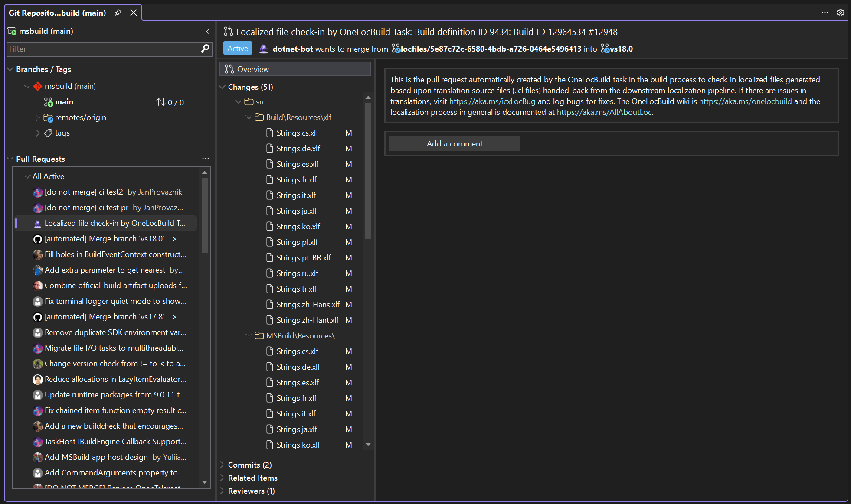
Task: Expand the tags node
Action: (x=38, y=133)
